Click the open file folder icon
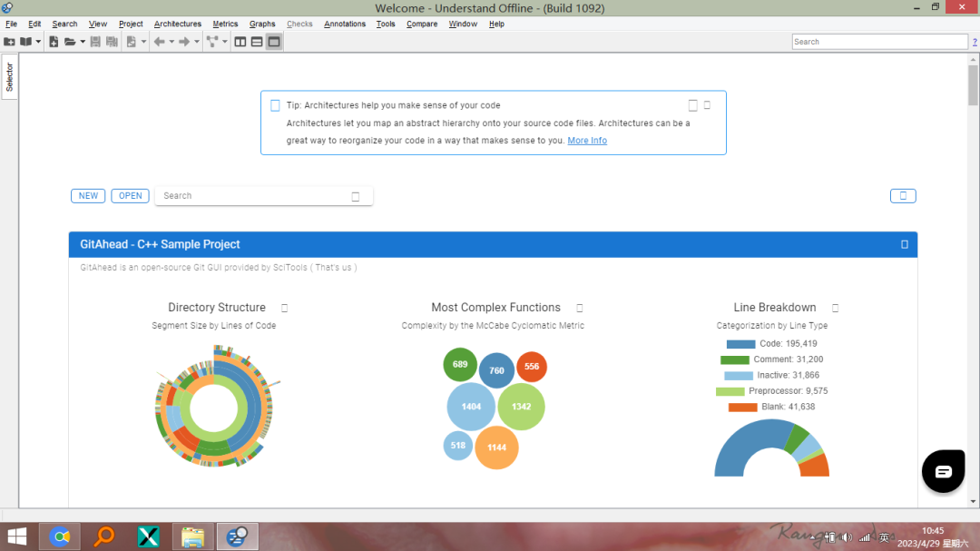 (70, 42)
